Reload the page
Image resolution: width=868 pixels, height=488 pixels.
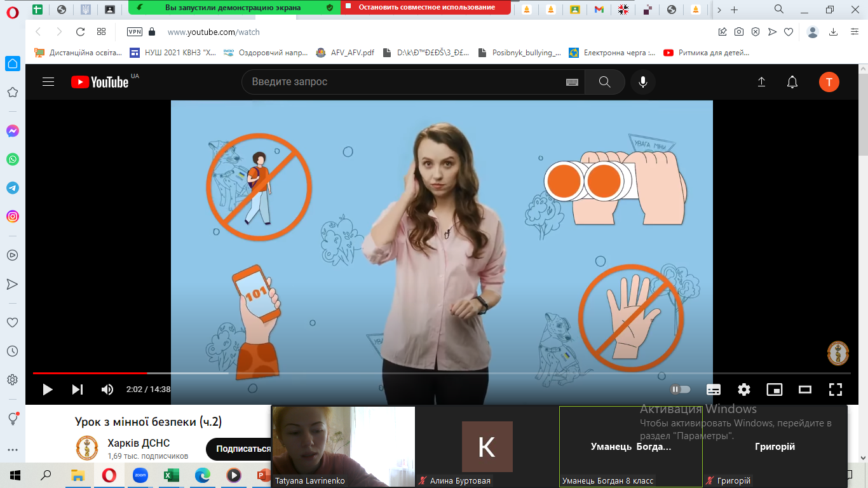point(80,32)
